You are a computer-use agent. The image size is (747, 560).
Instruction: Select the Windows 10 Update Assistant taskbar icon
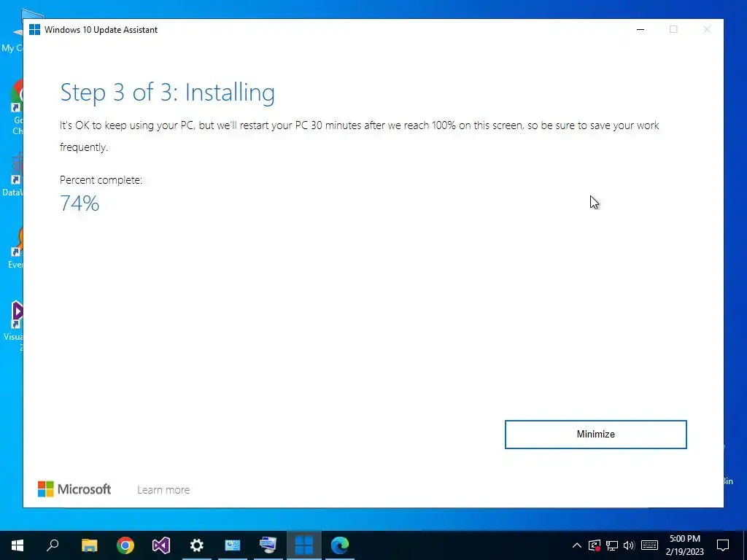304,545
